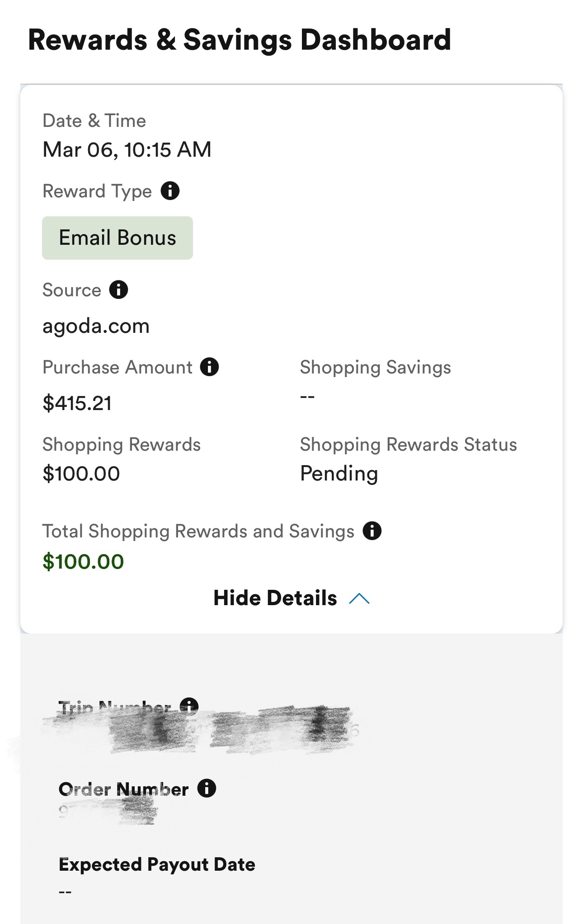583x924 pixels.
Task: Click the agoda.com source text
Action: click(x=96, y=326)
